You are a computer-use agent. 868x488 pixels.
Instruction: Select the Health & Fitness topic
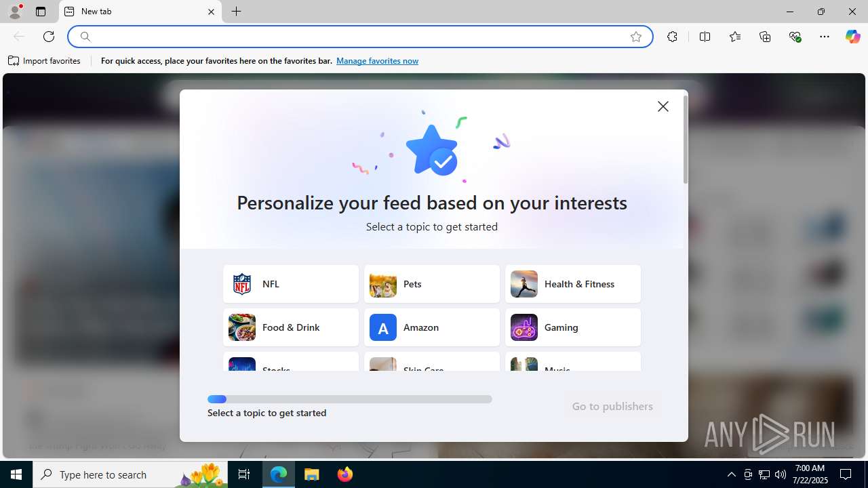pos(573,284)
